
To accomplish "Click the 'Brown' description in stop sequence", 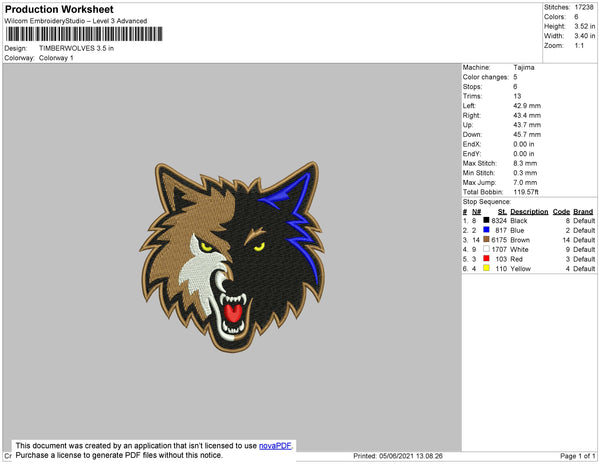I will pyautogui.click(x=520, y=240).
